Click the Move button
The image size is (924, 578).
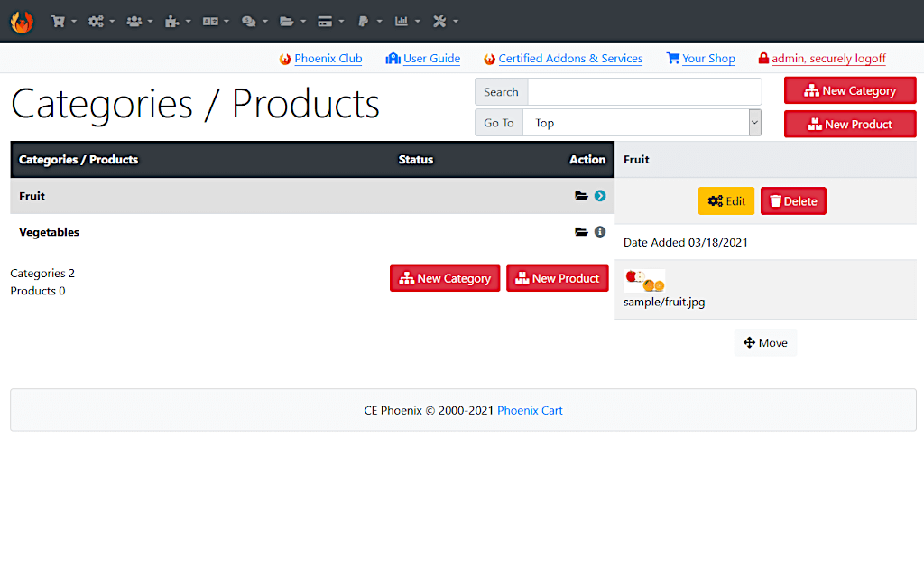click(765, 343)
